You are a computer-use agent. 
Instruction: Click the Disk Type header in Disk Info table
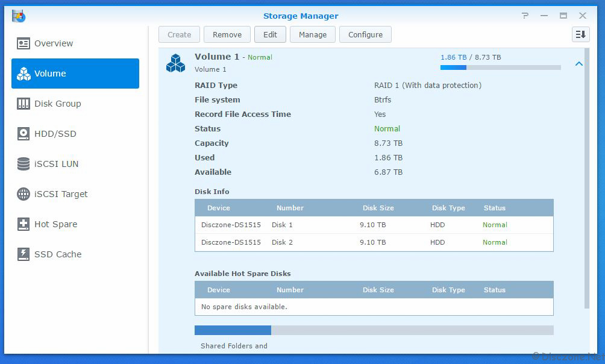(448, 208)
